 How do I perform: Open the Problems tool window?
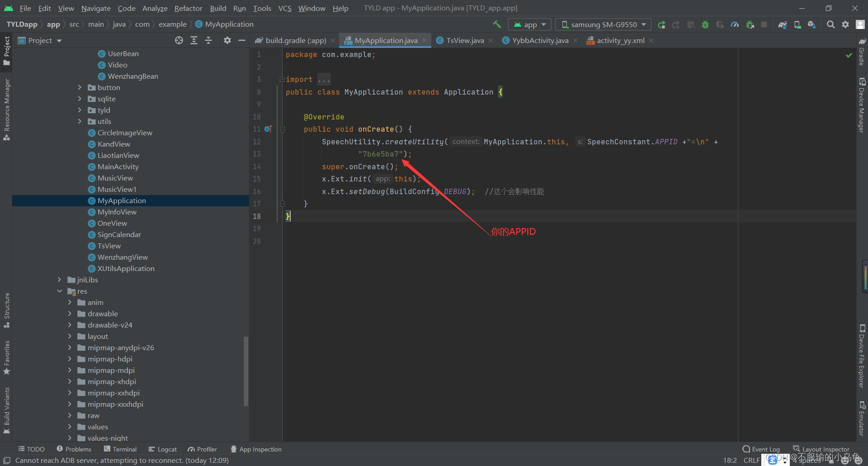point(74,449)
